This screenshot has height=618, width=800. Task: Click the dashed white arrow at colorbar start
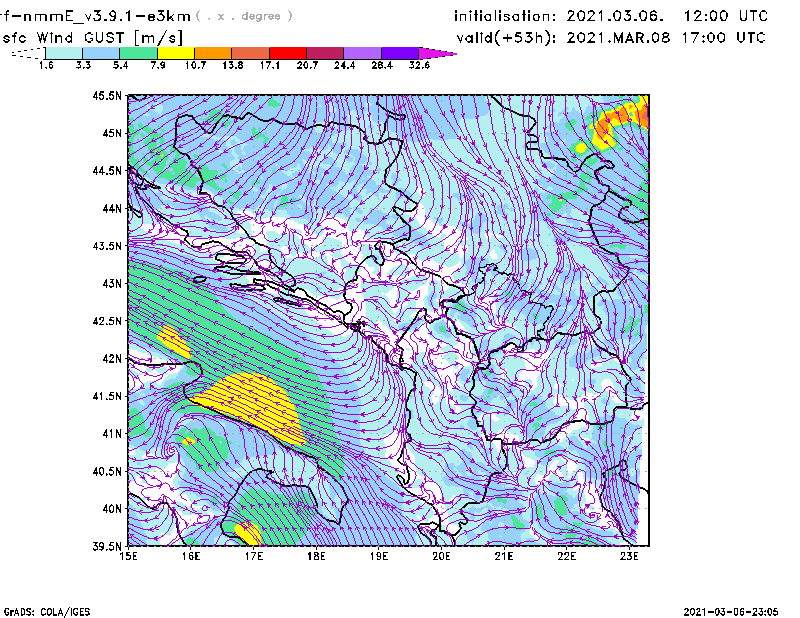(28, 53)
